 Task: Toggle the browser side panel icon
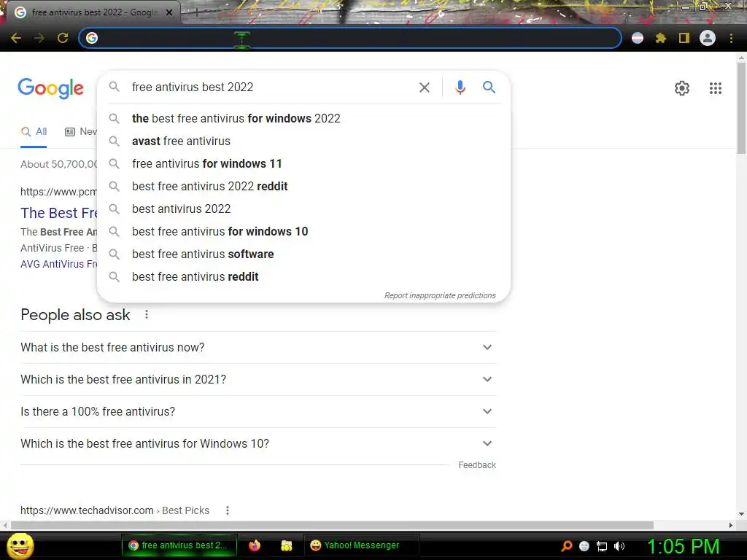(x=684, y=38)
